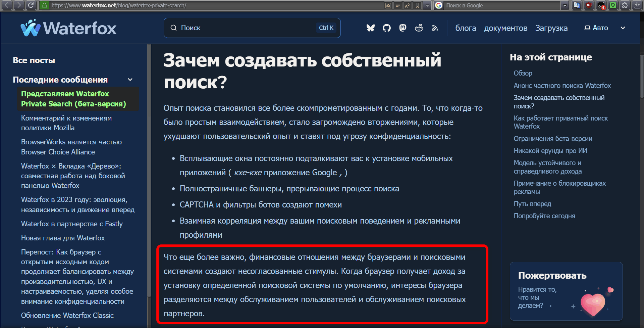644x328 pixels.
Task: Open the Mastodon icon link
Action: (403, 28)
